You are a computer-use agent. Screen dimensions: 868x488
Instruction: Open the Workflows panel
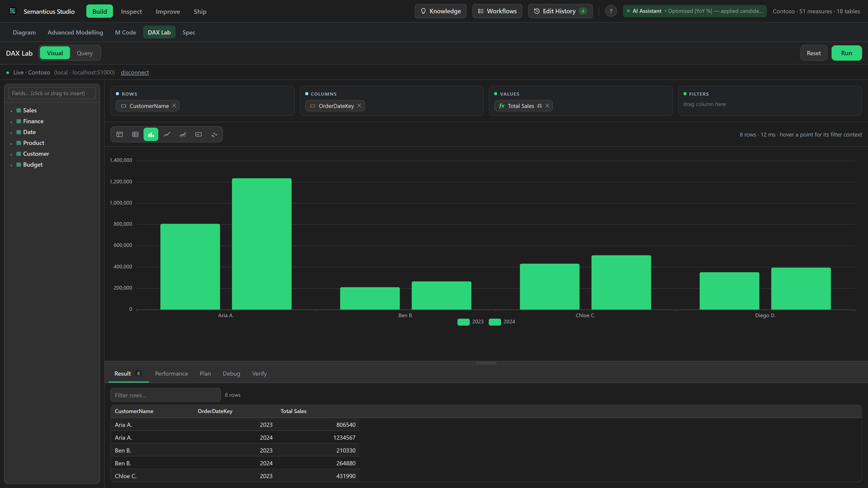(497, 11)
